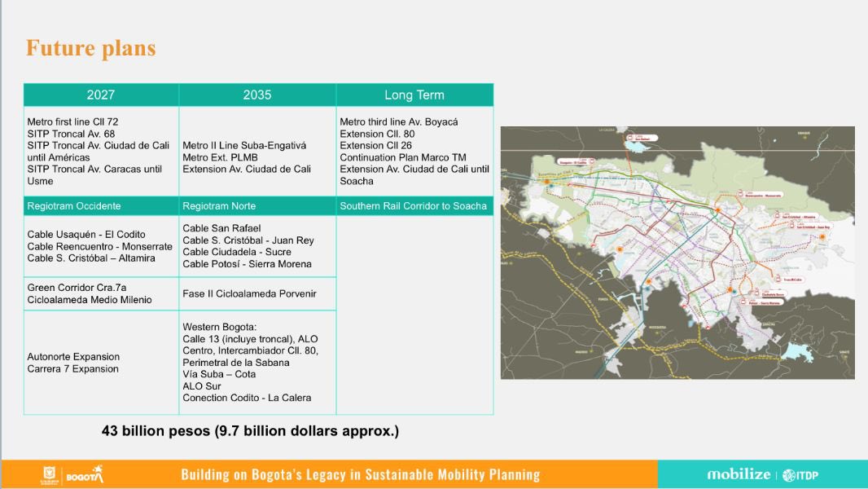Select 'Southern Rail Corridor to Soacha' cell

[x=414, y=206]
